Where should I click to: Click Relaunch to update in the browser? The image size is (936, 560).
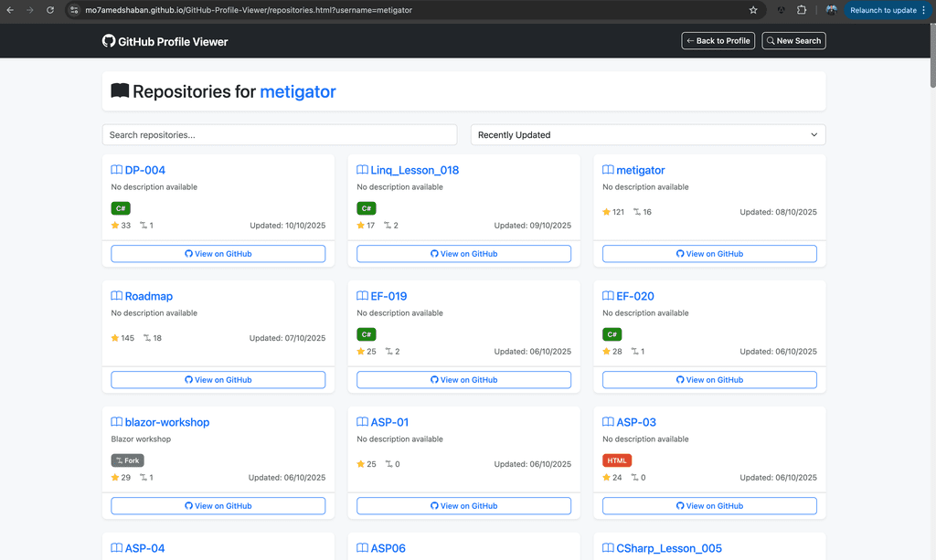pos(882,10)
